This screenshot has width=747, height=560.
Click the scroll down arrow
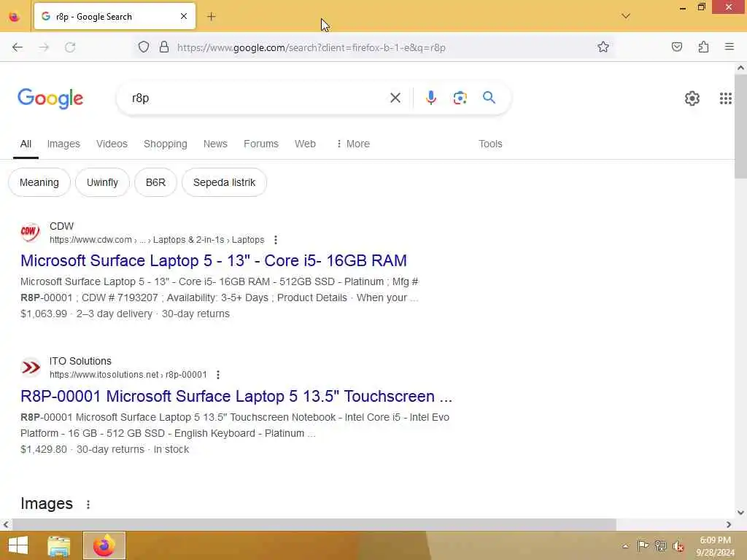[740, 513]
